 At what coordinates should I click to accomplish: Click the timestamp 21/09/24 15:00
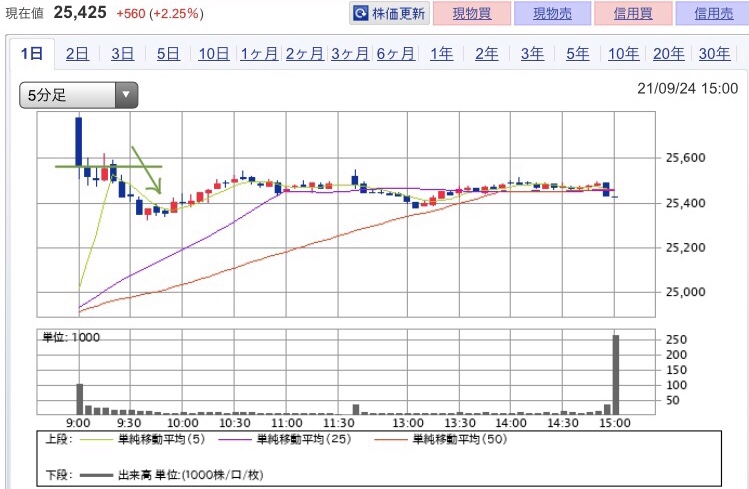(x=687, y=88)
